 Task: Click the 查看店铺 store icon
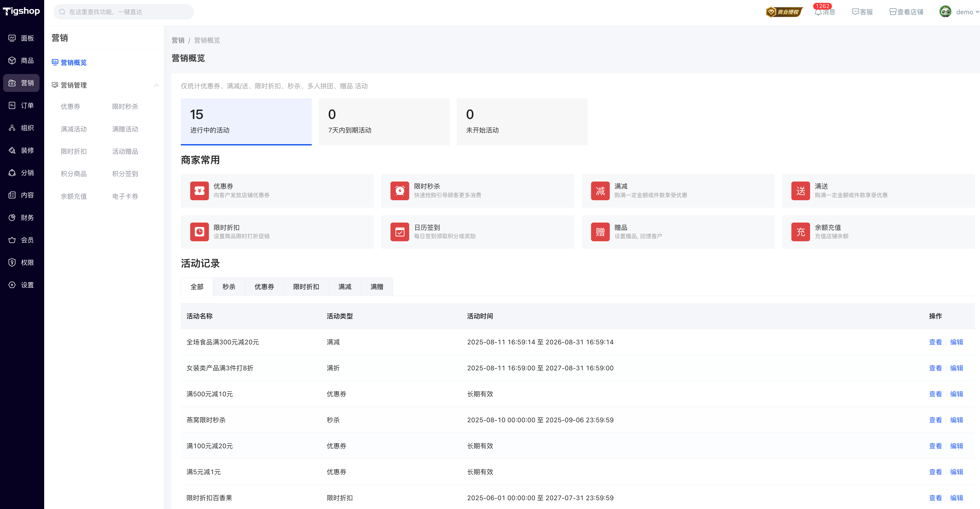893,12
